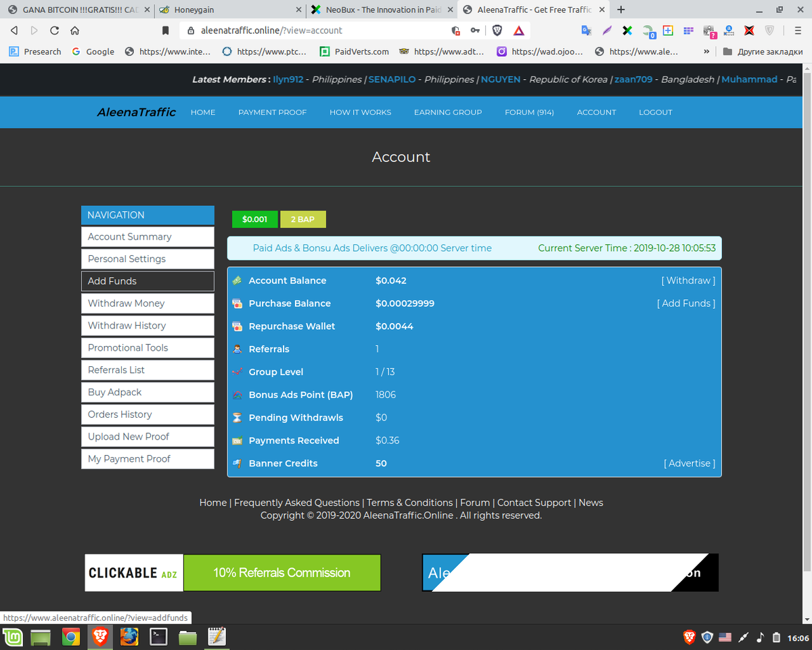Screen dimensions: 812x650
Task: Open Frequently Asked Questions footer link
Action: (297, 502)
